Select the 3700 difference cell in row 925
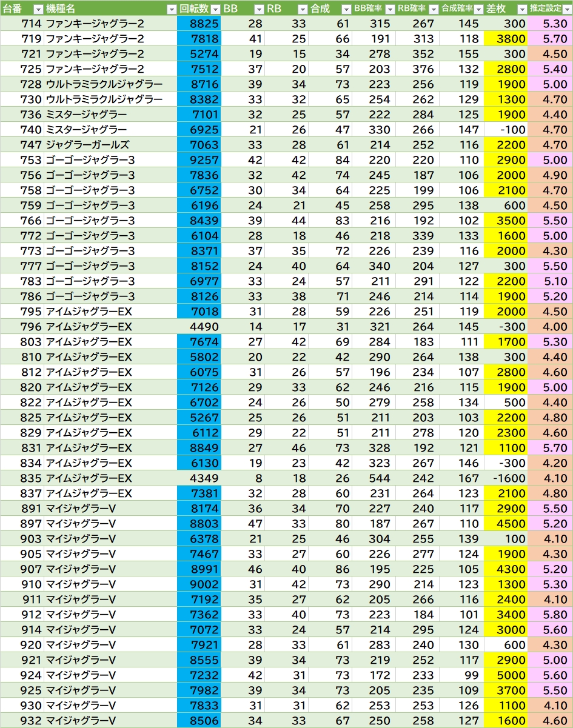Screen dimensions: 573x728 pos(506,690)
